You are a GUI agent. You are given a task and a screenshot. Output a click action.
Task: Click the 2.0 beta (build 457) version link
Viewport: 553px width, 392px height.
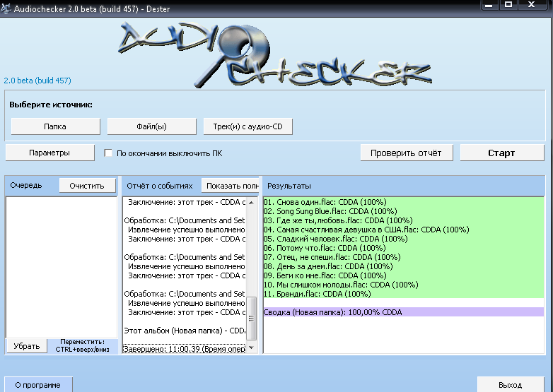tap(37, 81)
